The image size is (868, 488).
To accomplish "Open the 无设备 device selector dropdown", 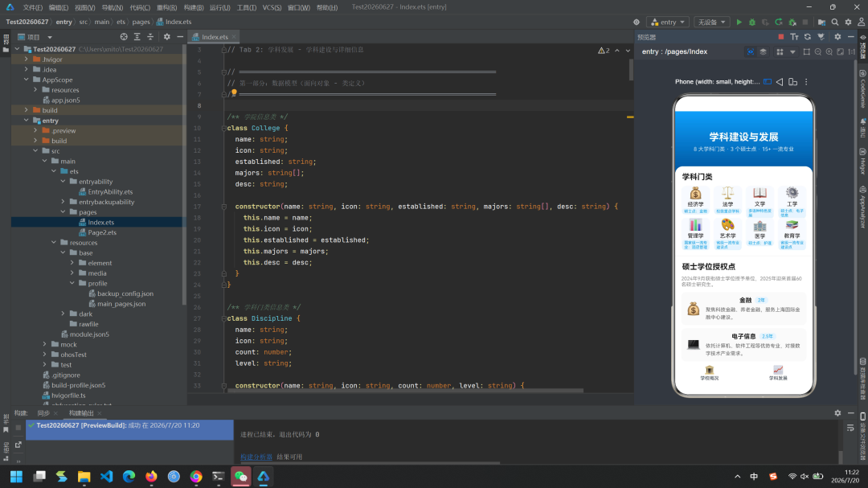I will 711,23.
